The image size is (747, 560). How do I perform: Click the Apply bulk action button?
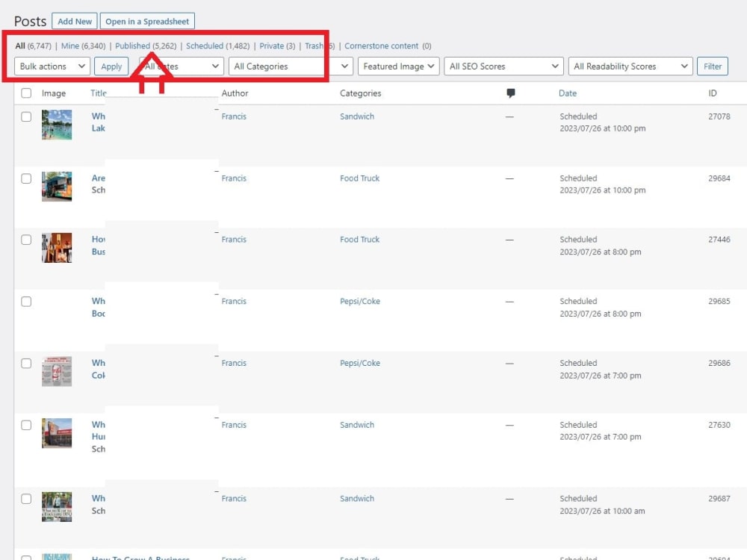coord(111,66)
